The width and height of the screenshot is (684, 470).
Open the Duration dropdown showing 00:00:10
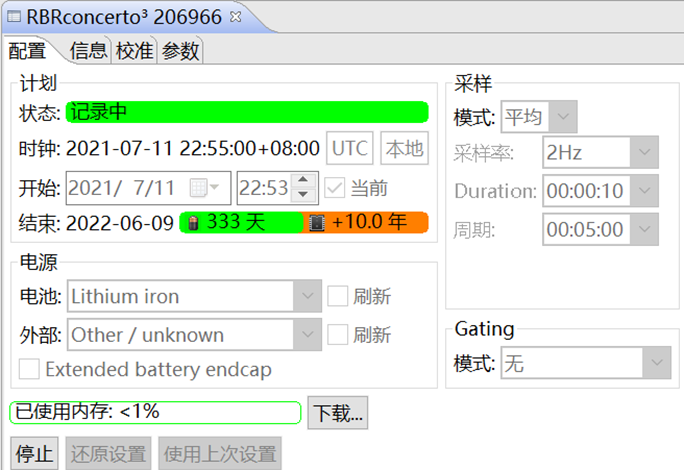(600, 191)
